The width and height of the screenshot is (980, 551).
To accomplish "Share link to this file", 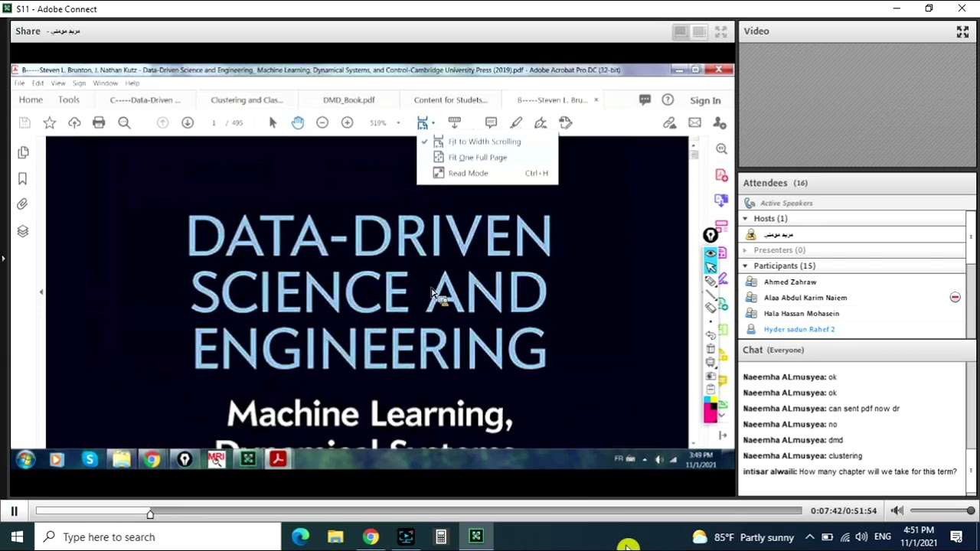I will click(670, 122).
